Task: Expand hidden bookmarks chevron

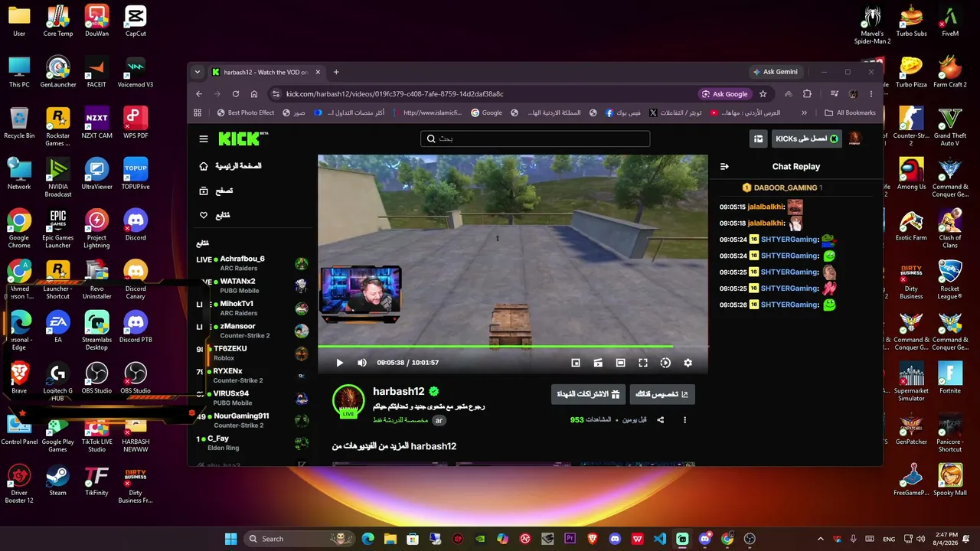Action: pos(804,112)
